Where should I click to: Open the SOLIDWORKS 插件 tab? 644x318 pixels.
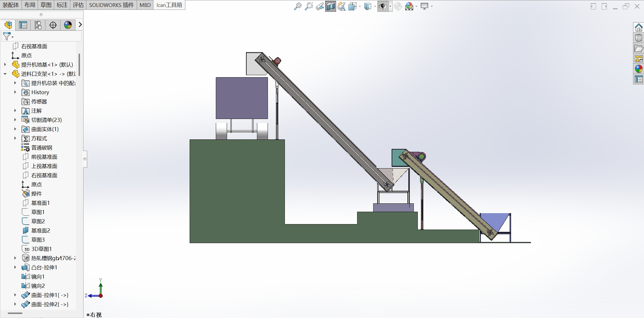coord(111,5)
